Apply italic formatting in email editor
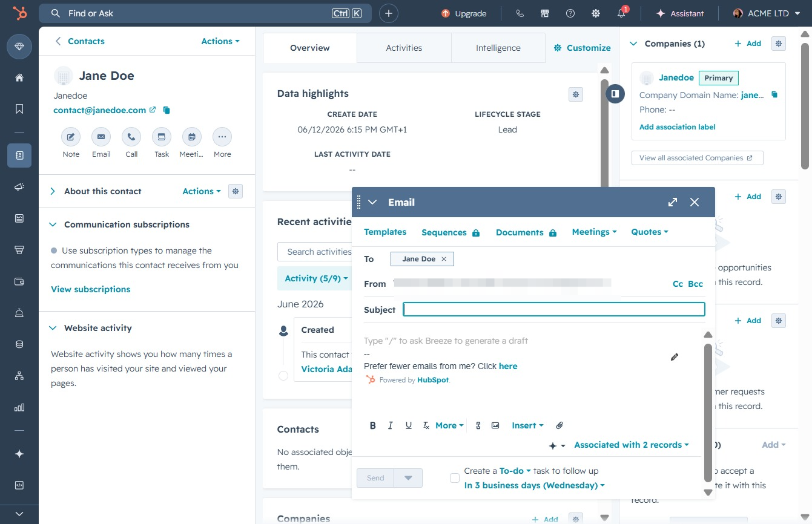The image size is (812, 524). pos(391,425)
